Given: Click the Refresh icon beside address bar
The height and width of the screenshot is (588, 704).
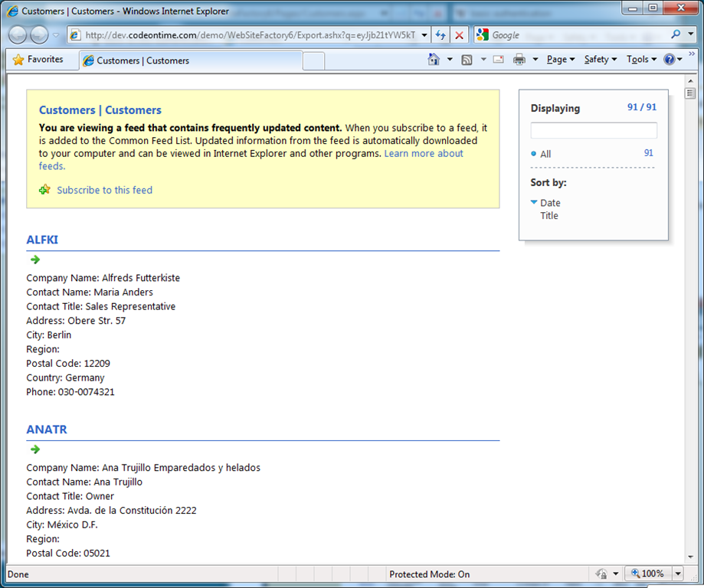Looking at the screenshot, I should click(440, 35).
